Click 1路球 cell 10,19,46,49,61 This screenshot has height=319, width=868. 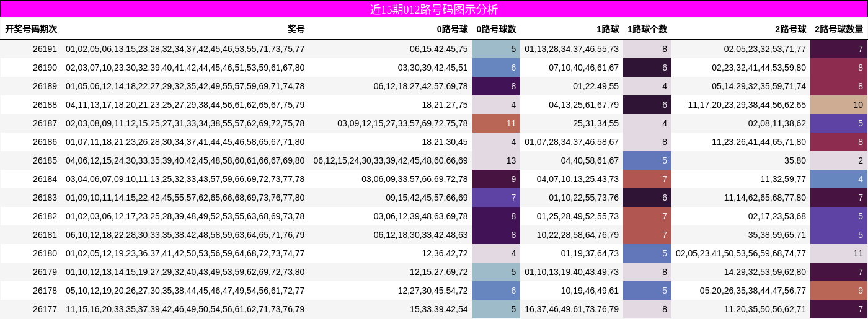590,291
